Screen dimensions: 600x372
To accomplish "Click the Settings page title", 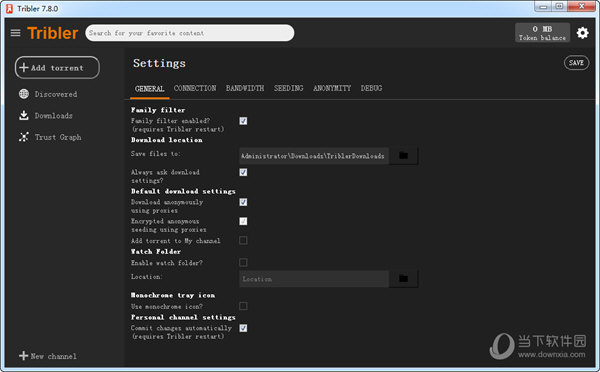I will [159, 63].
